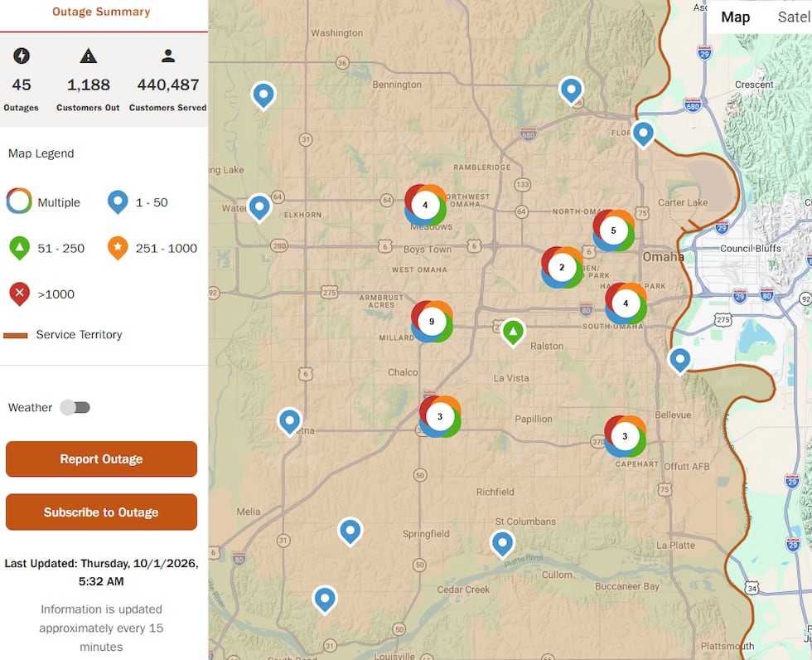Open cluster of 3 outages west of Papillion

(440, 416)
